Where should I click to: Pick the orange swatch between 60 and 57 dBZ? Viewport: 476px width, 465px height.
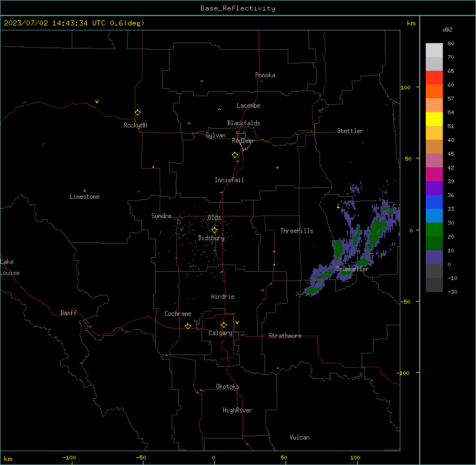(x=434, y=91)
